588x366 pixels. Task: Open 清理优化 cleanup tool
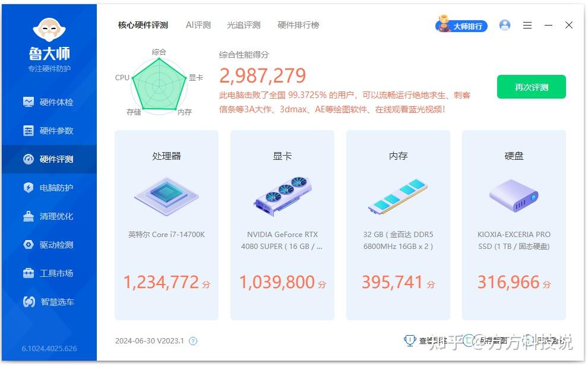pyautogui.click(x=49, y=216)
